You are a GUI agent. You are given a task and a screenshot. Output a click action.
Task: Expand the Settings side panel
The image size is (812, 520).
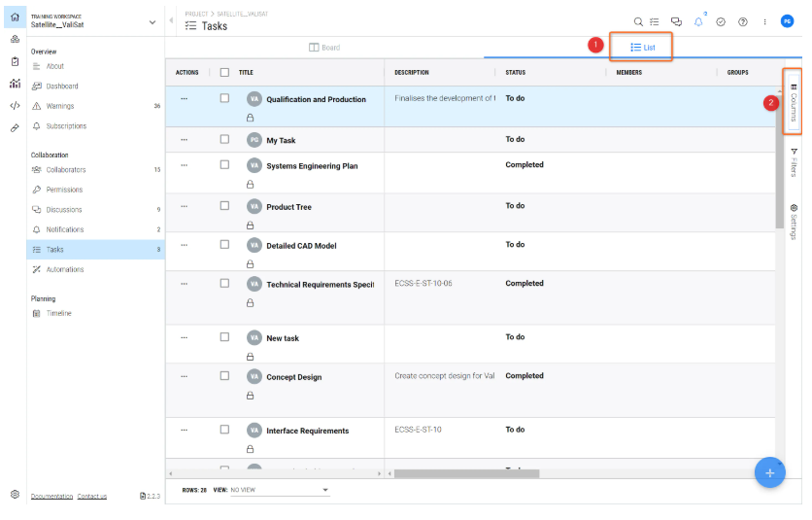tap(794, 222)
